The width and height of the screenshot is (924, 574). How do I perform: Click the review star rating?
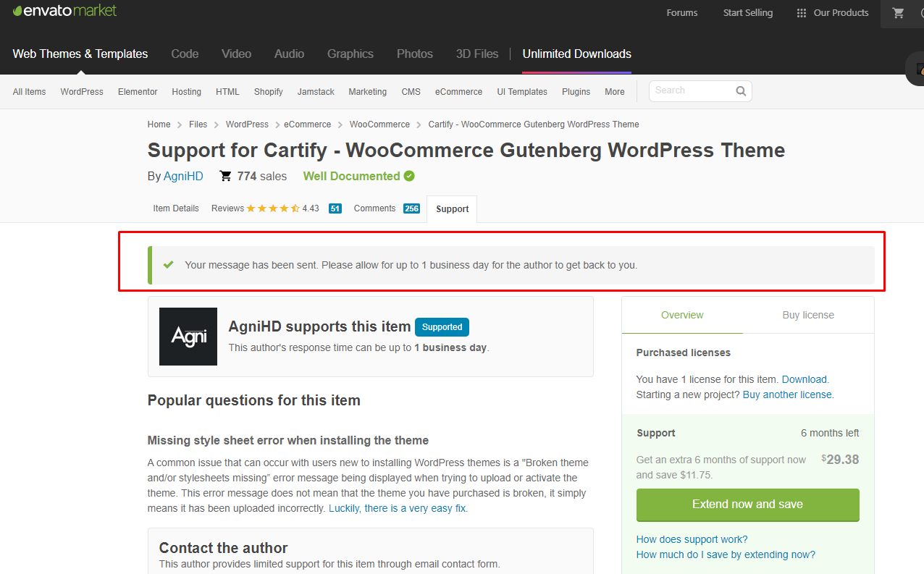tap(273, 208)
